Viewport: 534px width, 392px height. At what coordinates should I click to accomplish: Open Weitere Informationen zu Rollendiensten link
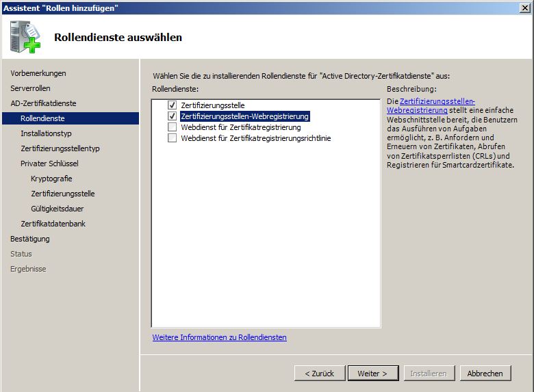tap(219, 337)
